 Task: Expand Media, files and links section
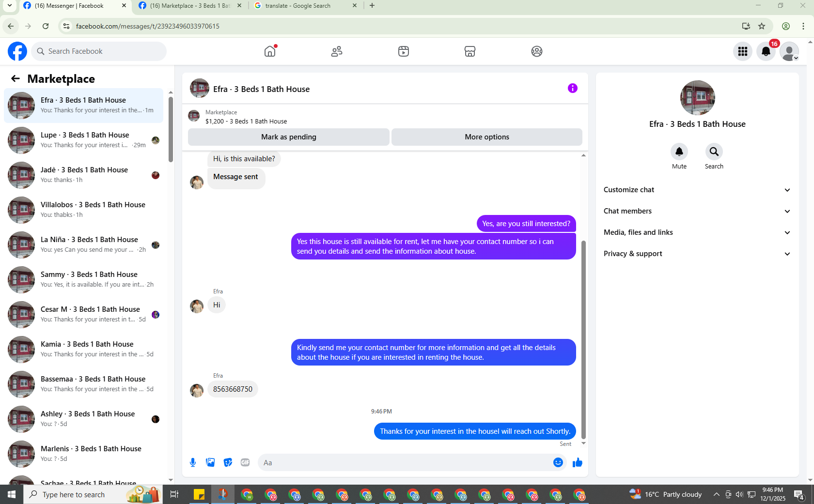[x=697, y=232]
